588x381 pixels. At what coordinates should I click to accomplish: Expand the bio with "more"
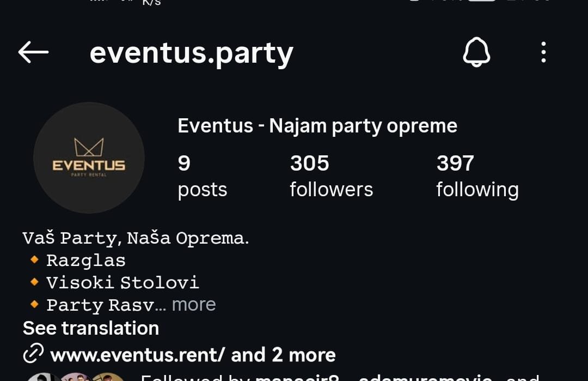tap(194, 304)
